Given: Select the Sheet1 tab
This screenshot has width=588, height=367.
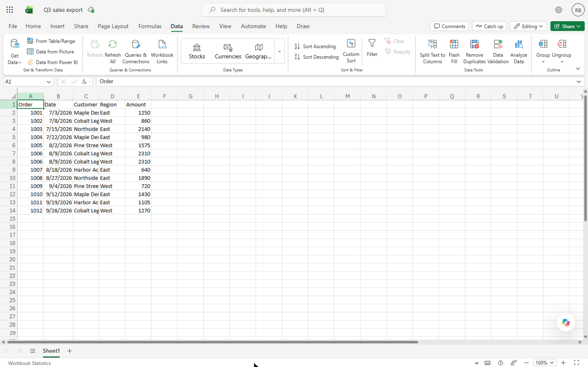Looking at the screenshot, I should tap(51, 351).
